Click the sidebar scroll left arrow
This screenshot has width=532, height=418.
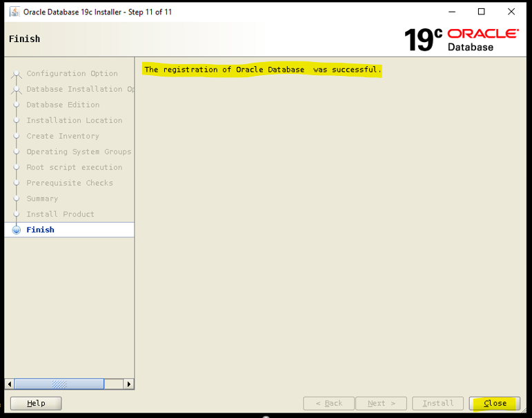pos(10,384)
